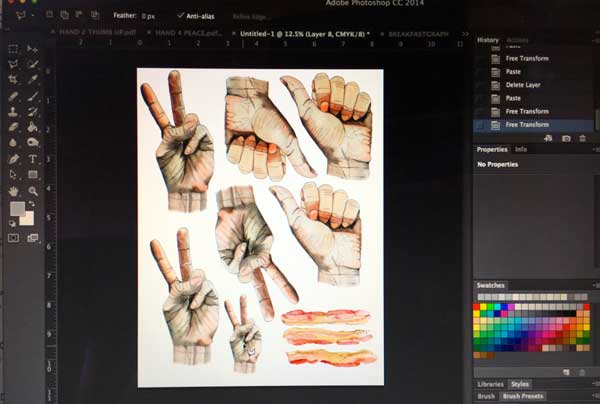Open the Swatches panel tab
Image resolution: width=600 pixels, height=404 pixels.
[x=491, y=285]
